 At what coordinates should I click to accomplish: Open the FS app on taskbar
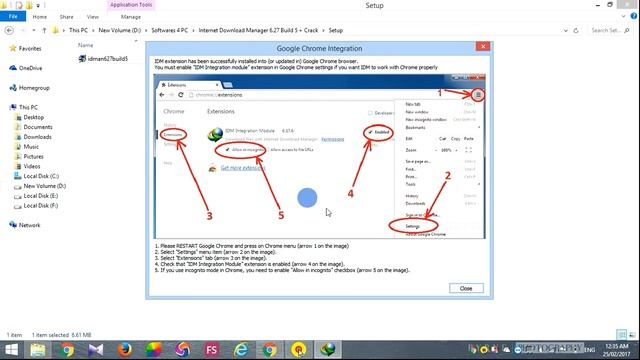click(x=211, y=350)
